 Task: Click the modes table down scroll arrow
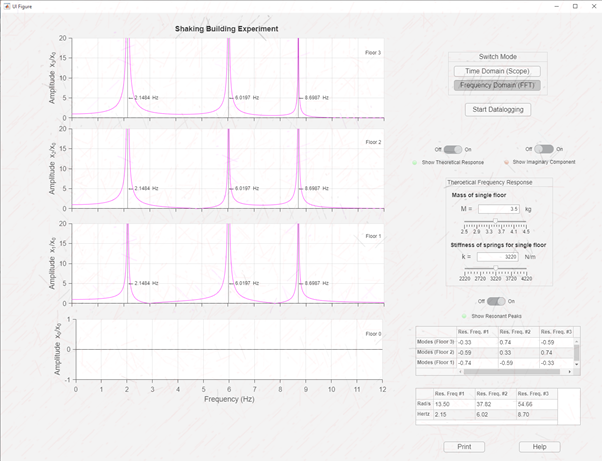pos(577,364)
